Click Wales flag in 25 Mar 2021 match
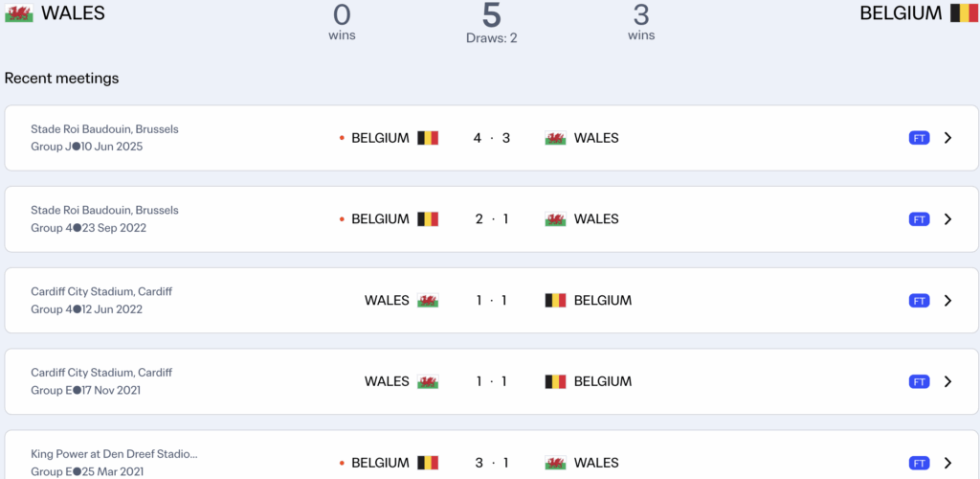 555,463
